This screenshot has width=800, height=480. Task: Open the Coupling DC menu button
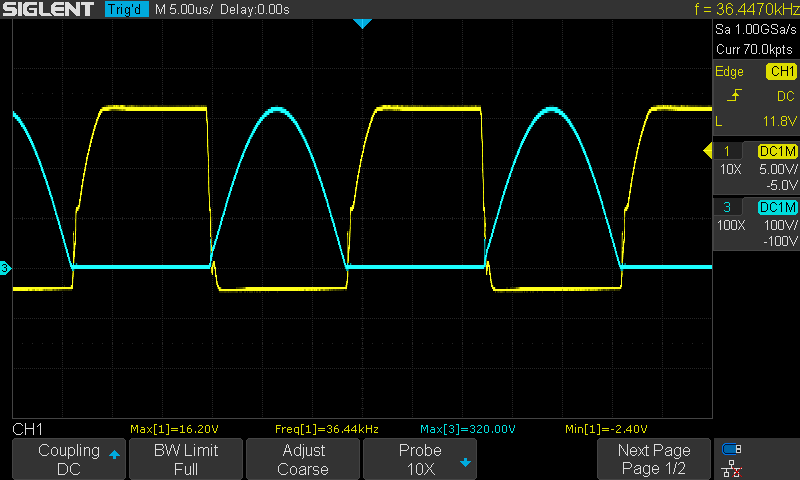click(x=69, y=459)
